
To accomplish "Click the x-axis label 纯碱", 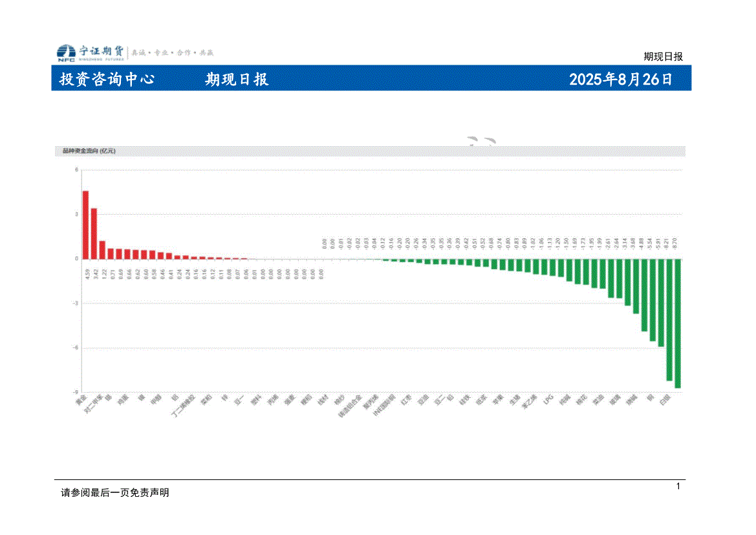I will pyautogui.click(x=565, y=399).
